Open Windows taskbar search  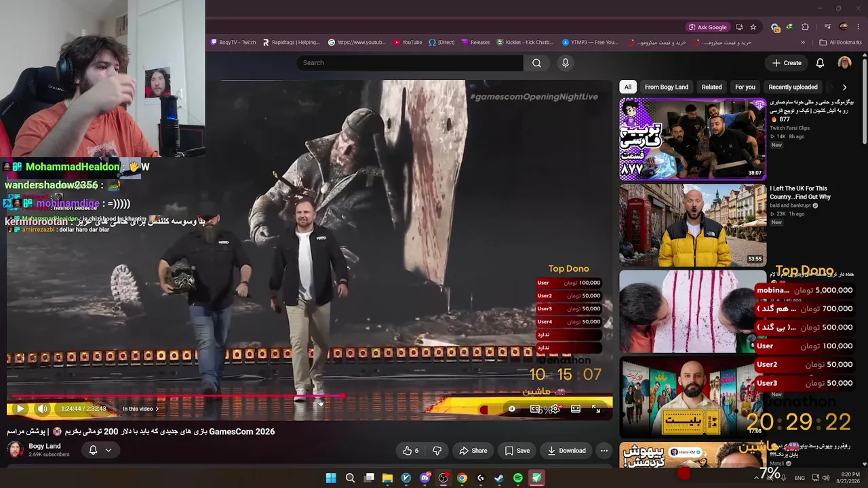[350, 478]
